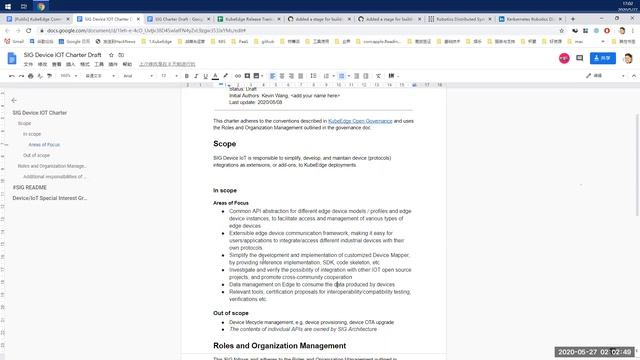Insert a link with the link icon

click(x=238, y=76)
